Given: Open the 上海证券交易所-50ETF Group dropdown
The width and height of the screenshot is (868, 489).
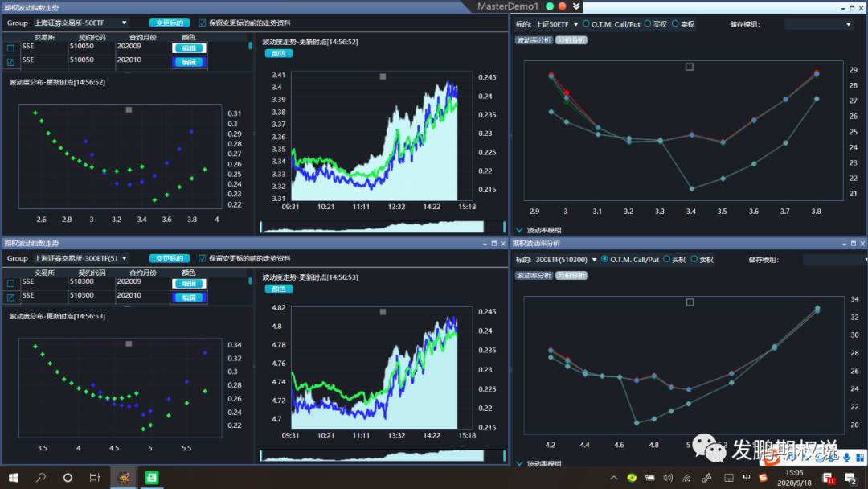Looking at the screenshot, I should [81, 23].
